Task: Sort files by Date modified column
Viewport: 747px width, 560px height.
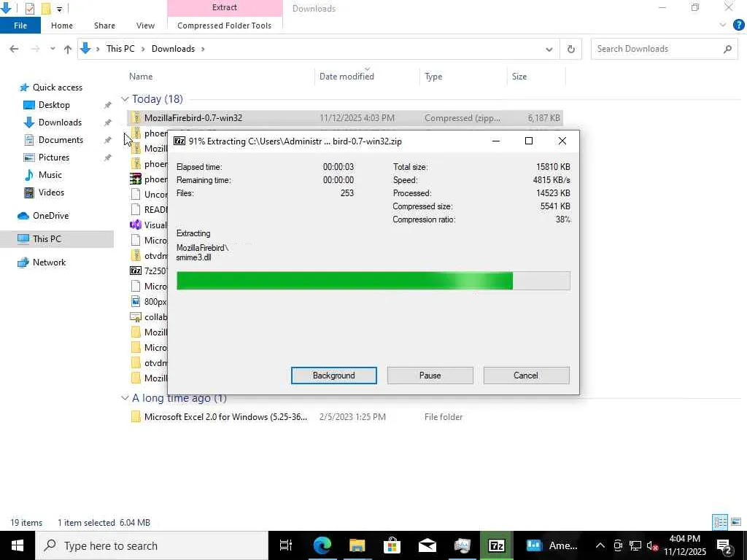Action: pyautogui.click(x=347, y=76)
